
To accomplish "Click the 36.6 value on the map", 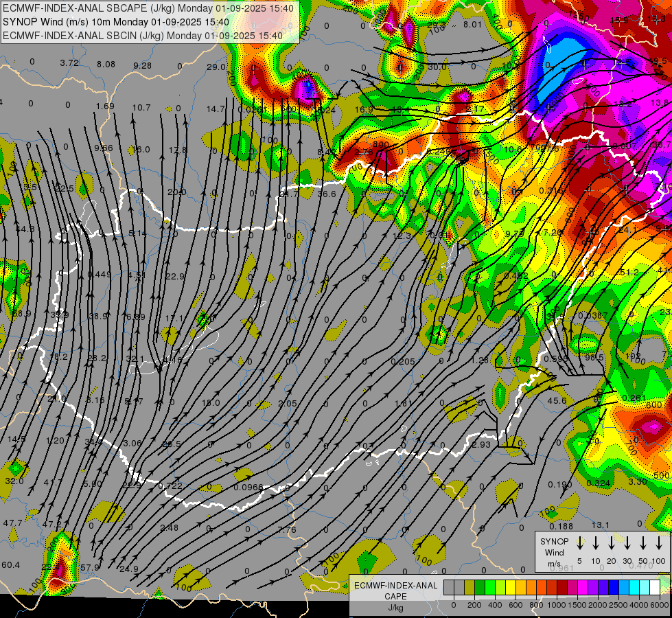I will (327, 194).
